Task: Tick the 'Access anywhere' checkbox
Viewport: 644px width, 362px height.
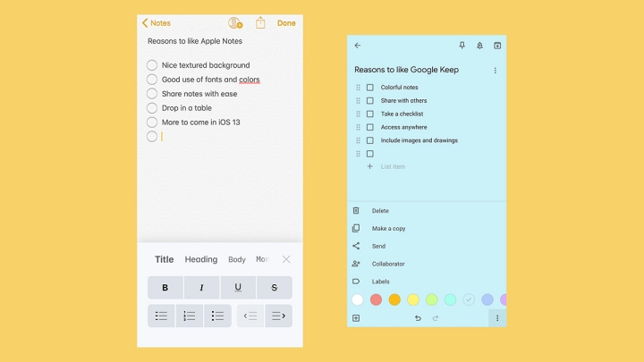Action: [x=370, y=127]
